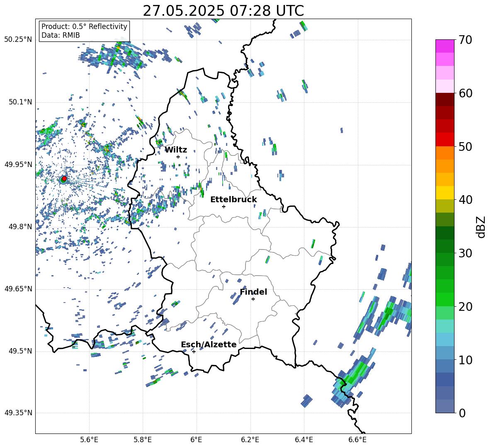Image resolution: width=491 pixels, height=448 pixels.
Task: Click the 40 colorbar tick label
Action: click(465, 200)
